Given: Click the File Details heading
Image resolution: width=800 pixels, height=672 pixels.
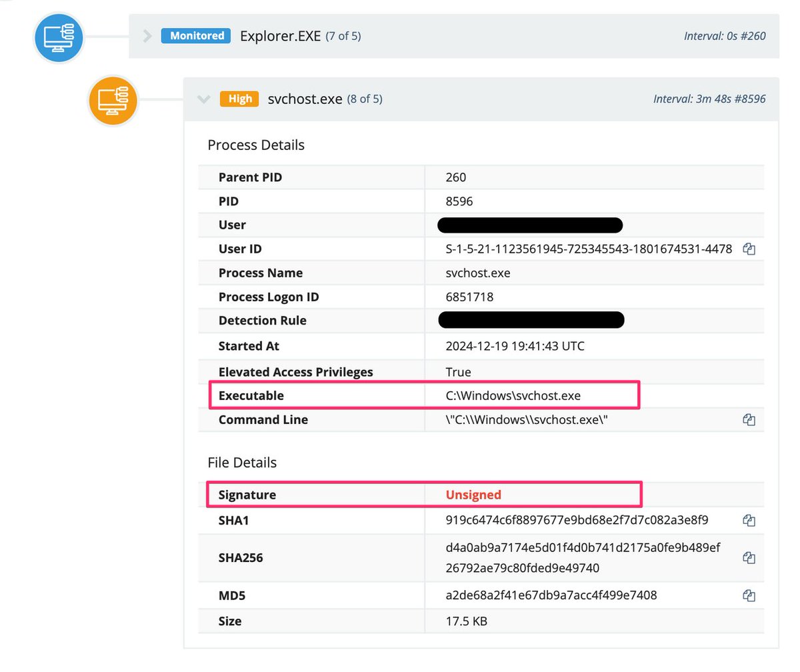Looking at the screenshot, I should point(242,462).
